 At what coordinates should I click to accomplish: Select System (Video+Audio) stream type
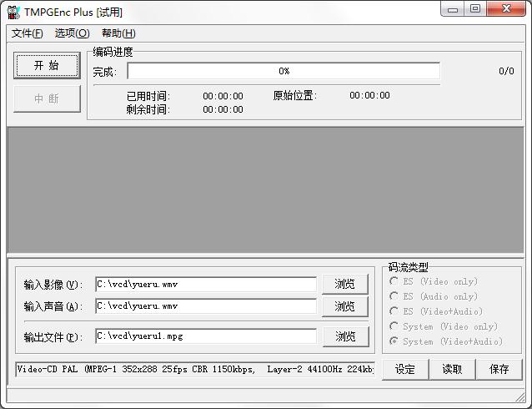coord(394,342)
